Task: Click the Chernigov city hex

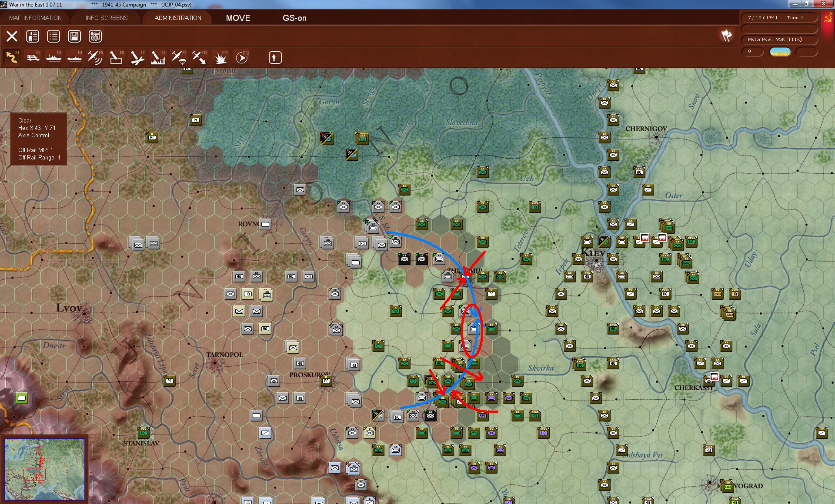Action: (656, 137)
